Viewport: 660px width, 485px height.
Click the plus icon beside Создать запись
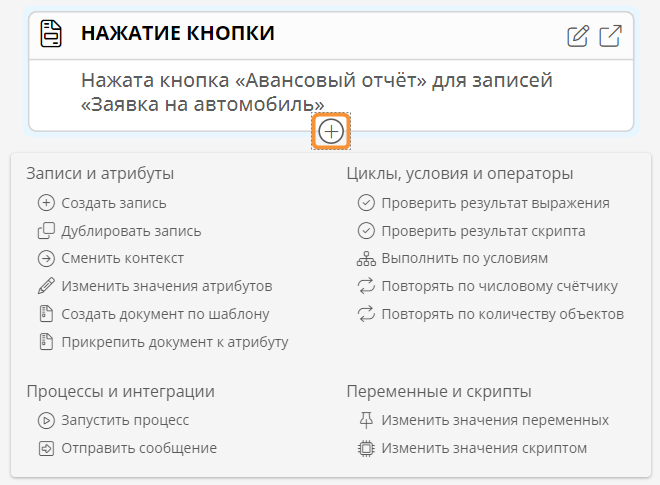pos(46,203)
